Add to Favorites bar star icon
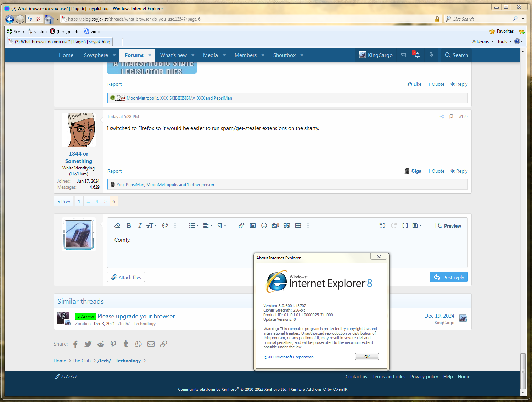The image size is (532, 402). click(522, 31)
